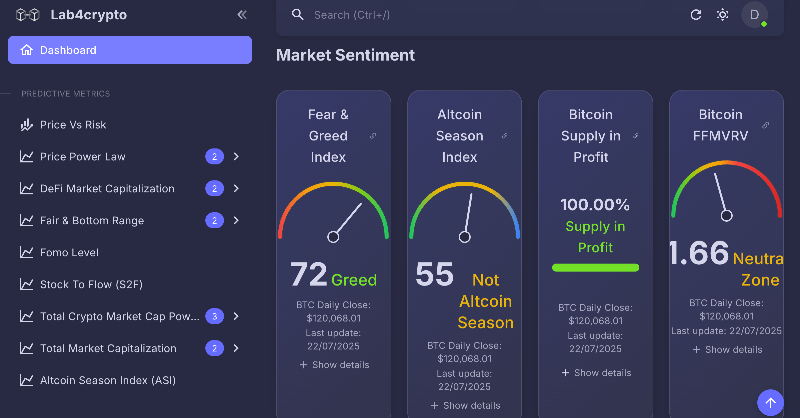Click the badge 2 on DeFi Market Capitalization
Viewport: 800px width, 418px height.
point(214,188)
